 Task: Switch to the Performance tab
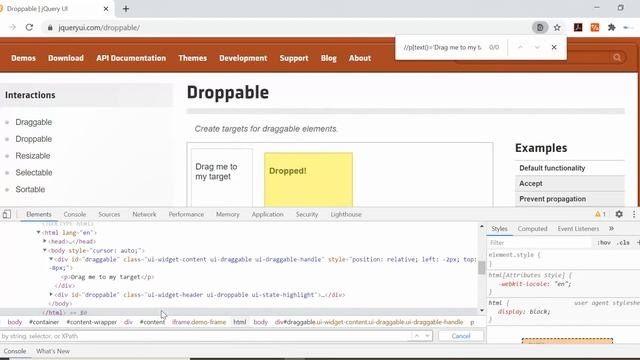[x=186, y=214]
